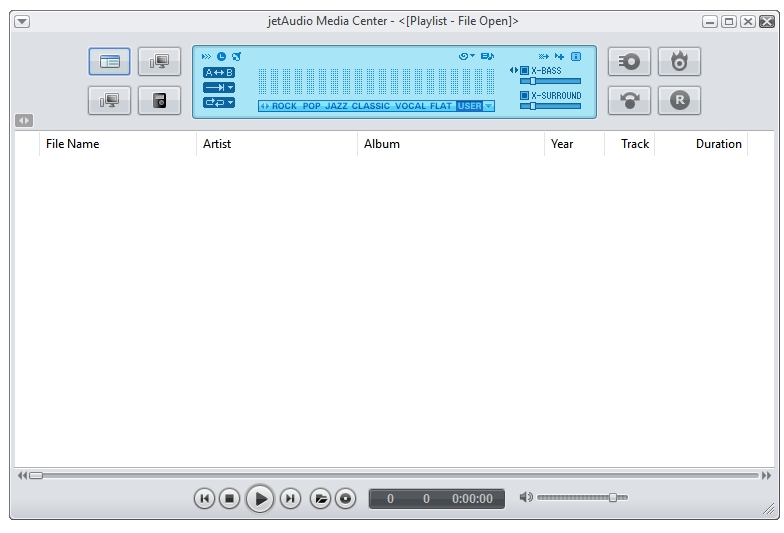Open the info icon in display

[576, 56]
